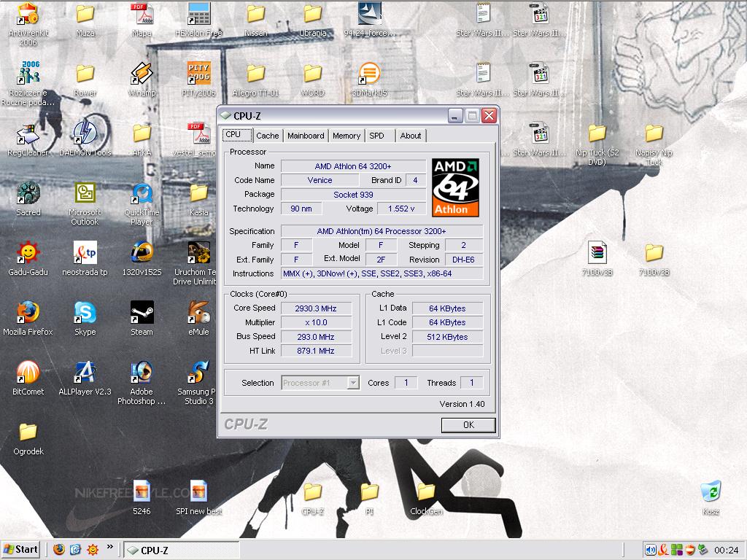The height and width of the screenshot is (560, 747).
Task: Open the CPU-Z desktop folder
Action: (x=312, y=497)
